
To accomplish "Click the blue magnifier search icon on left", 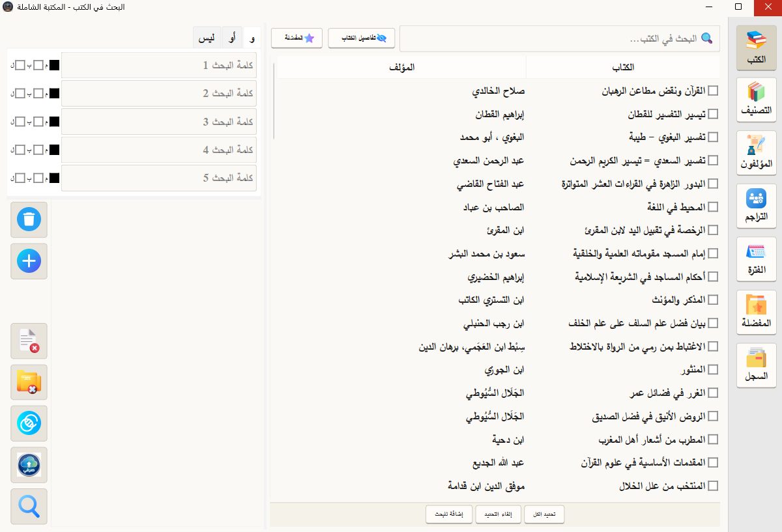I will [29, 506].
